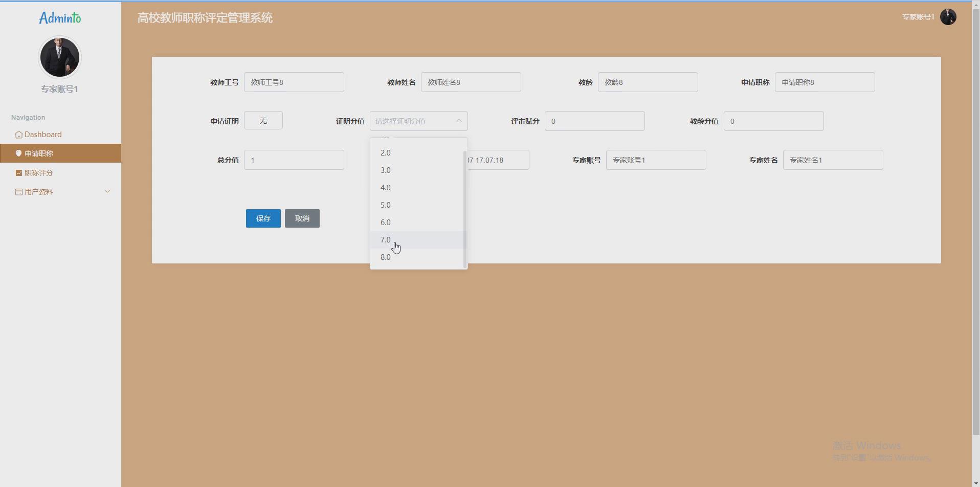This screenshot has width=980, height=487.
Task: Click the 取消 cancel button
Action: point(302,218)
